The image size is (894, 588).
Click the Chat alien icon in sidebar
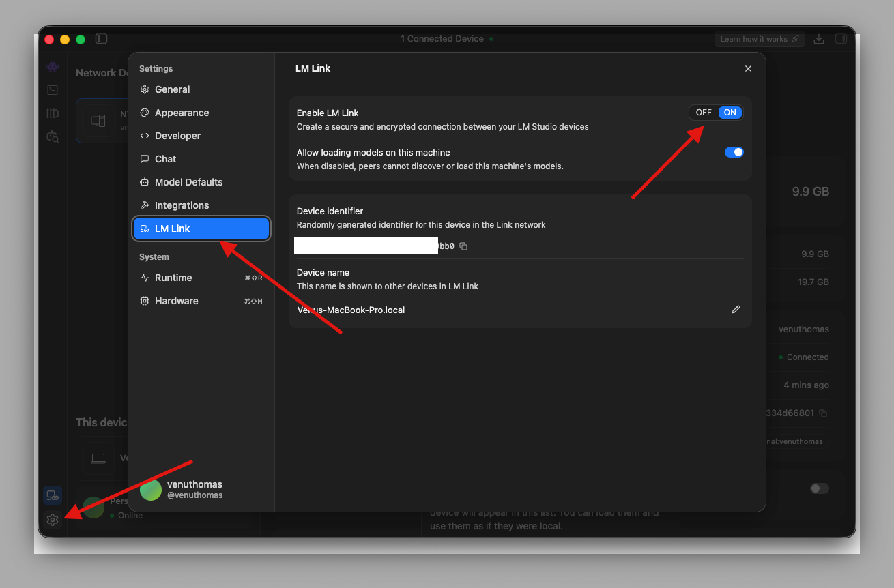[x=53, y=67]
